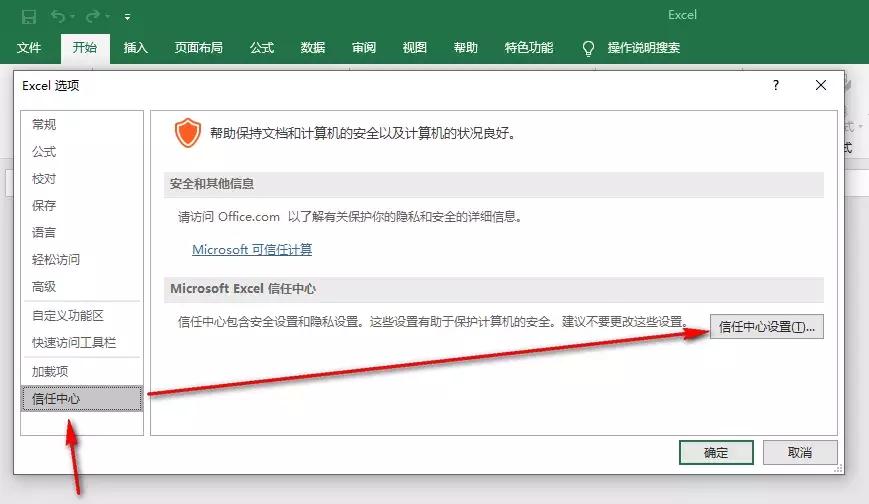Select 常规 in options sidebar
The width and height of the screenshot is (869, 504).
tap(81, 124)
